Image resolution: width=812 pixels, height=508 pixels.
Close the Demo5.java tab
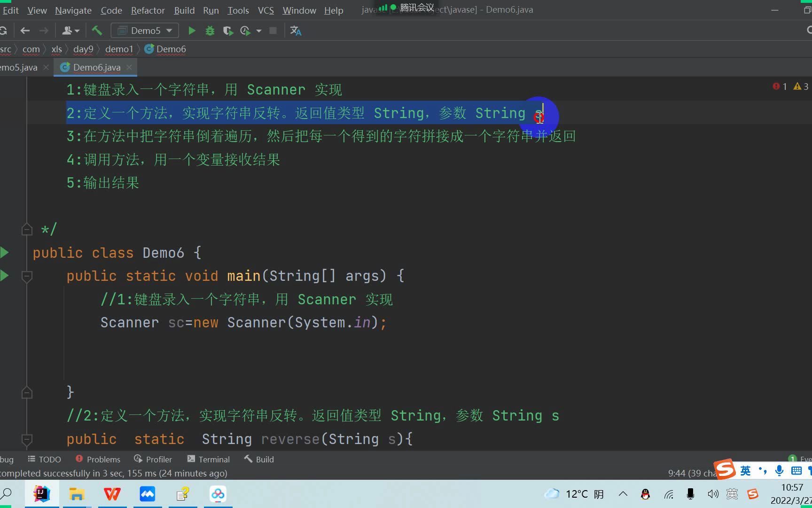(46, 67)
